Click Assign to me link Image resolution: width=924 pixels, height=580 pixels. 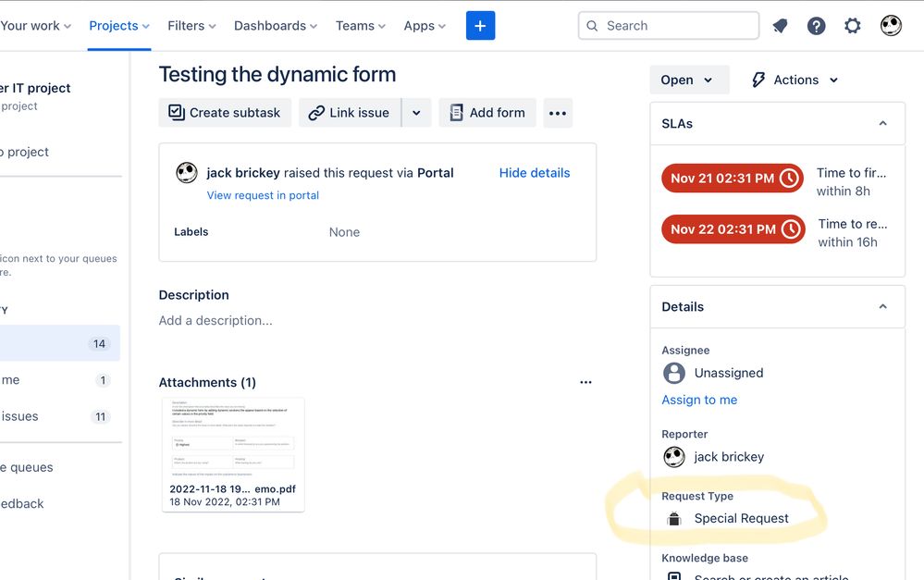click(x=699, y=400)
